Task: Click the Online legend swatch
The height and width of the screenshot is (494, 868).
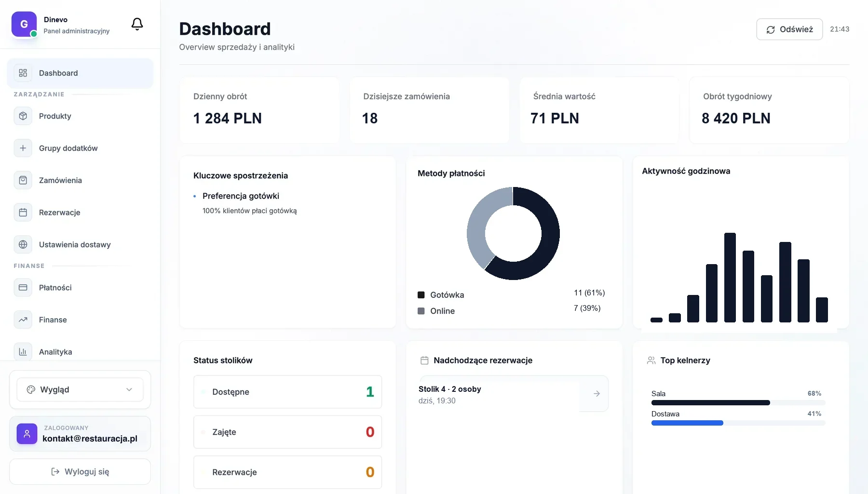Action: [x=421, y=311]
